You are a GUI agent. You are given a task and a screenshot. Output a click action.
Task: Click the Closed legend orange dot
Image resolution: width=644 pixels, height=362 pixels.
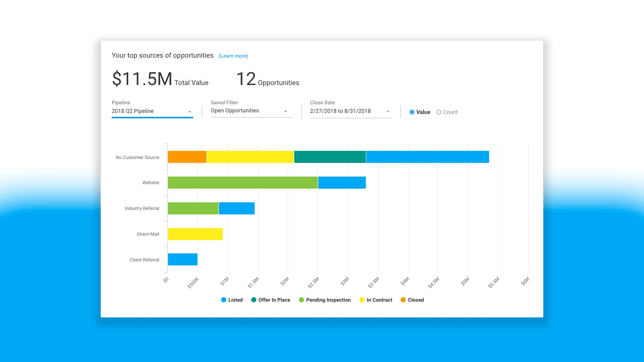click(x=403, y=300)
